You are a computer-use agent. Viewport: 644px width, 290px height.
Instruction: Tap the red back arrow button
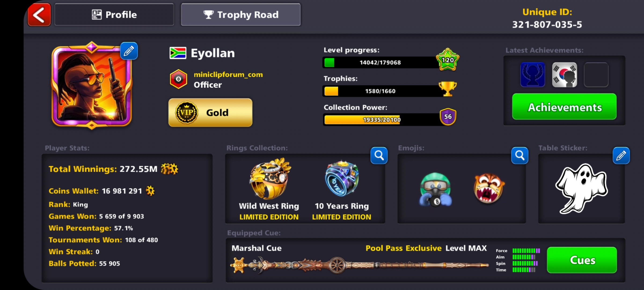pos(39,15)
